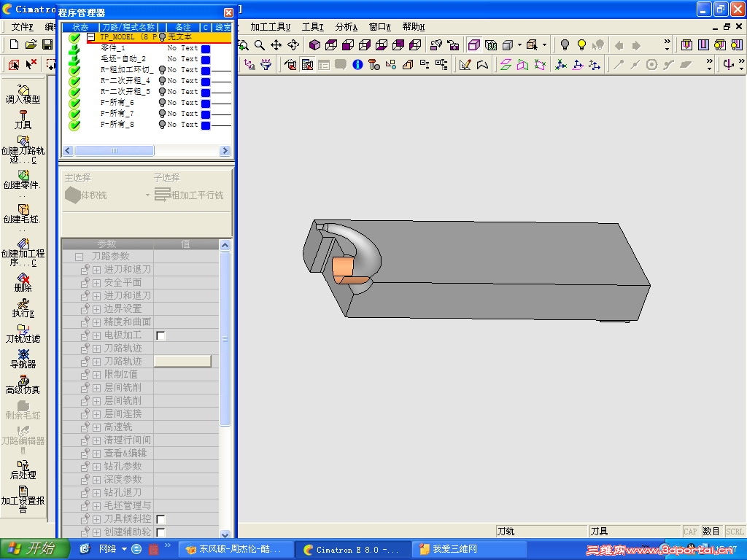Viewport: 747px width, 560px height.
Task: Switch to the solid purple isometric view cube
Action: [x=314, y=45]
